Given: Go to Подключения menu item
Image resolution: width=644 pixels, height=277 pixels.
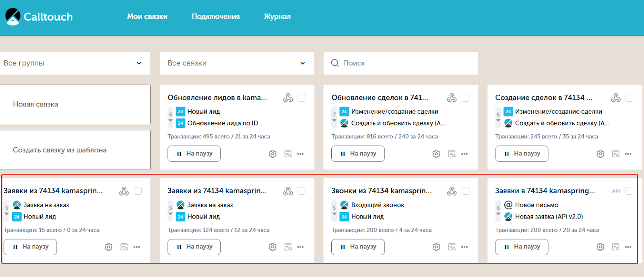Looking at the screenshot, I should coord(215,17).
